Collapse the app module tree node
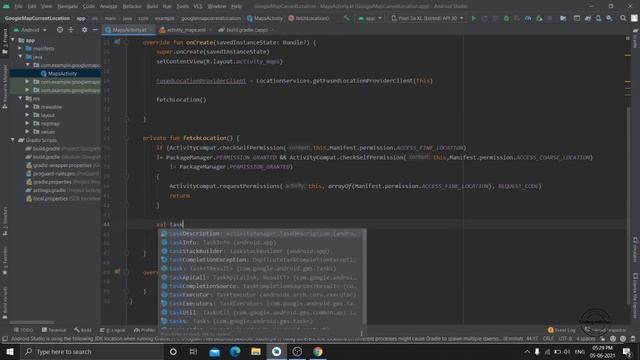This screenshot has height=360, width=640. [x=13, y=40]
